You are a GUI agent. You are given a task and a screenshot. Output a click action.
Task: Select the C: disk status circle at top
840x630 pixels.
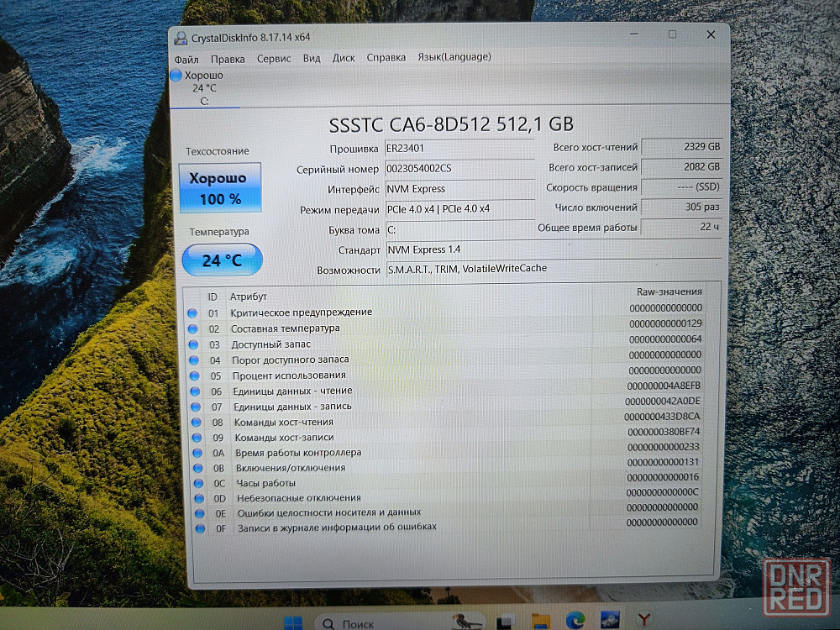176,76
